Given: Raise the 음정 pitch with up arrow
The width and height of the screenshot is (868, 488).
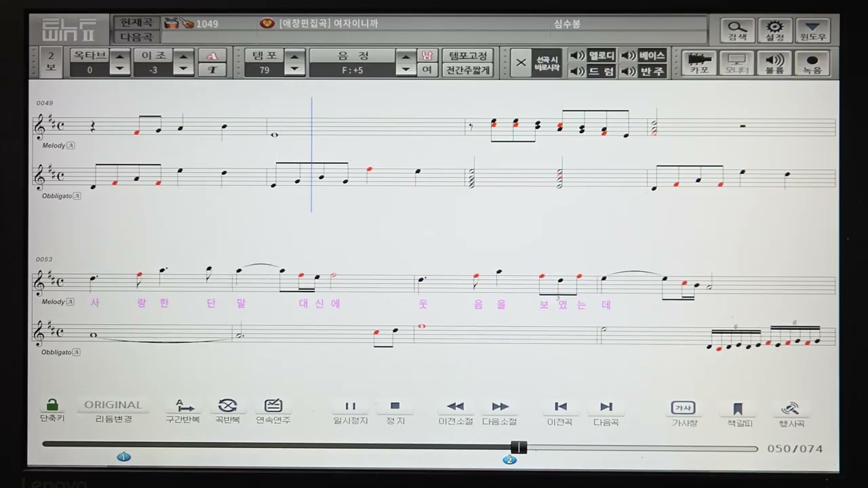Looking at the screenshot, I should point(406,56).
